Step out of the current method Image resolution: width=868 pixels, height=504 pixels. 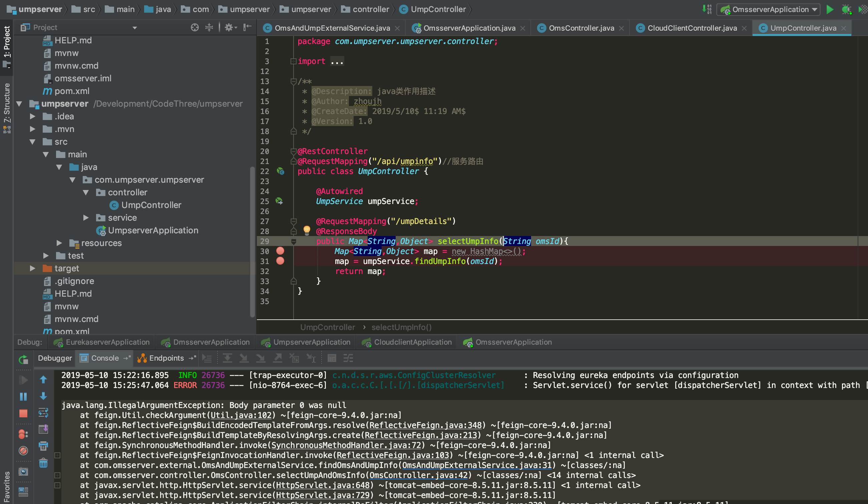click(x=278, y=358)
